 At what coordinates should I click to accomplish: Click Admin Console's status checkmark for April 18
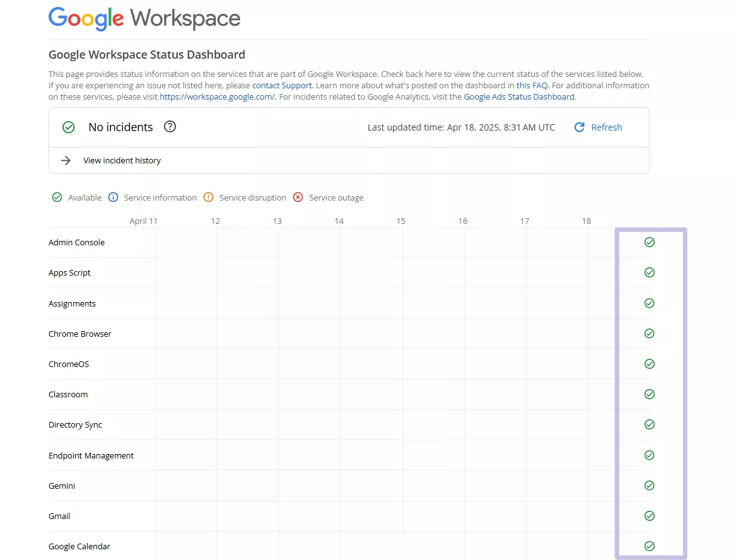(649, 242)
